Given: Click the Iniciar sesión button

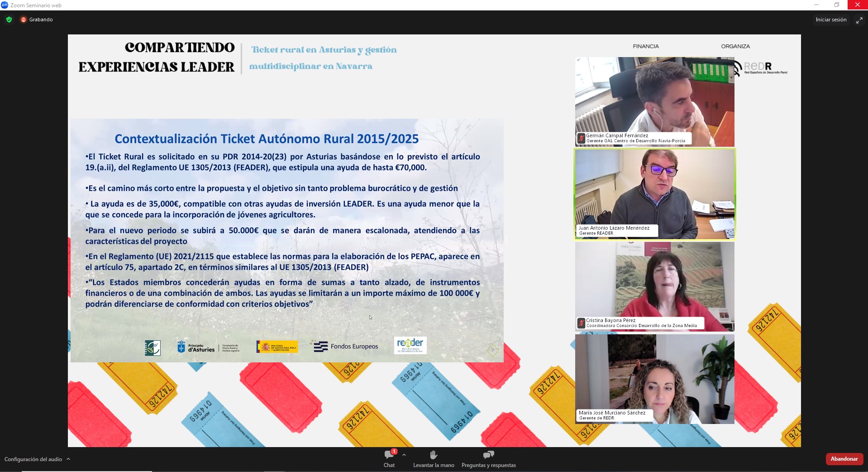Looking at the screenshot, I should click(830, 19).
